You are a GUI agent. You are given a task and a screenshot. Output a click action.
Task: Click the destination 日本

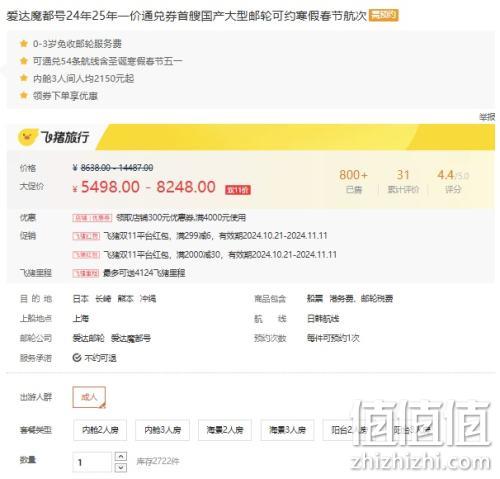81,299
